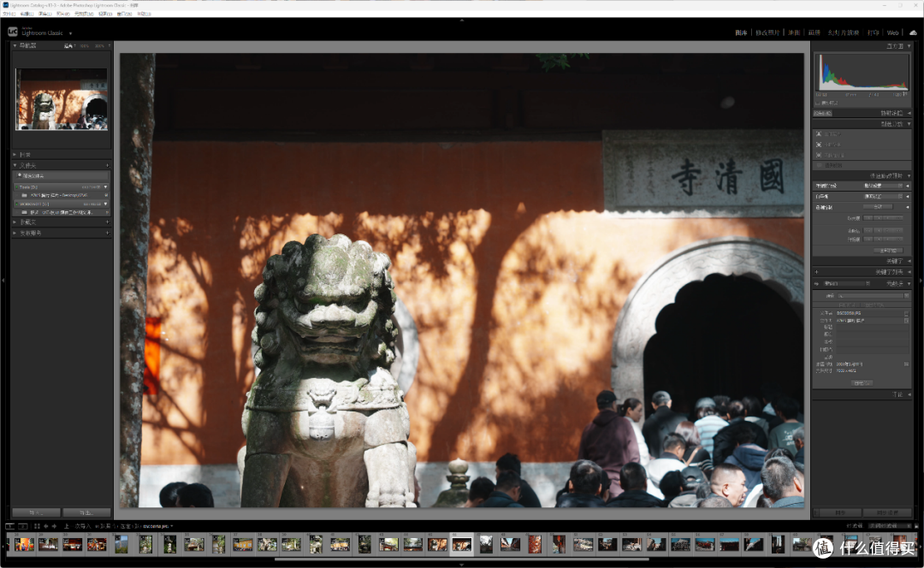The image size is (924, 568).
Task: Click the 发布服务 plus icon
Action: [x=107, y=233]
